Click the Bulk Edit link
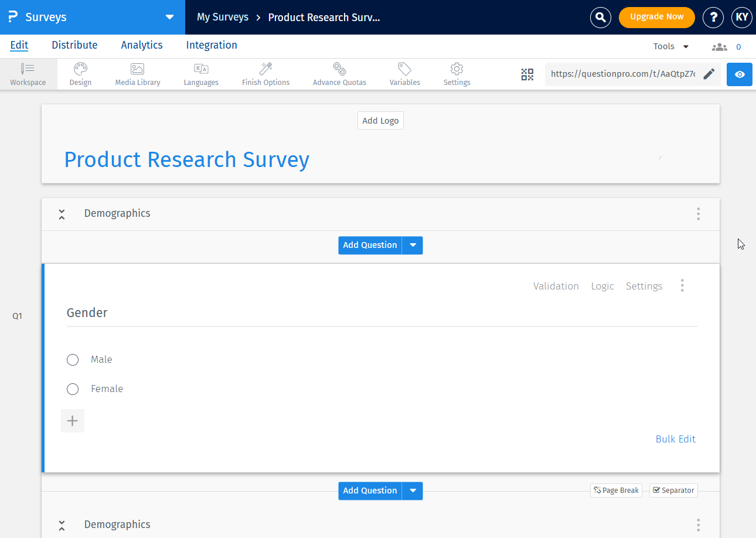 pos(675,439)
